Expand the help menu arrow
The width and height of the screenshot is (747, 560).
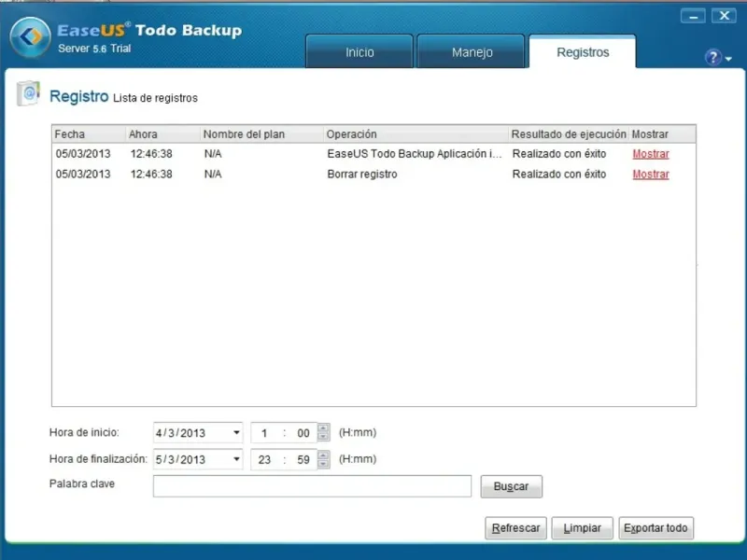tap(728, 59)
